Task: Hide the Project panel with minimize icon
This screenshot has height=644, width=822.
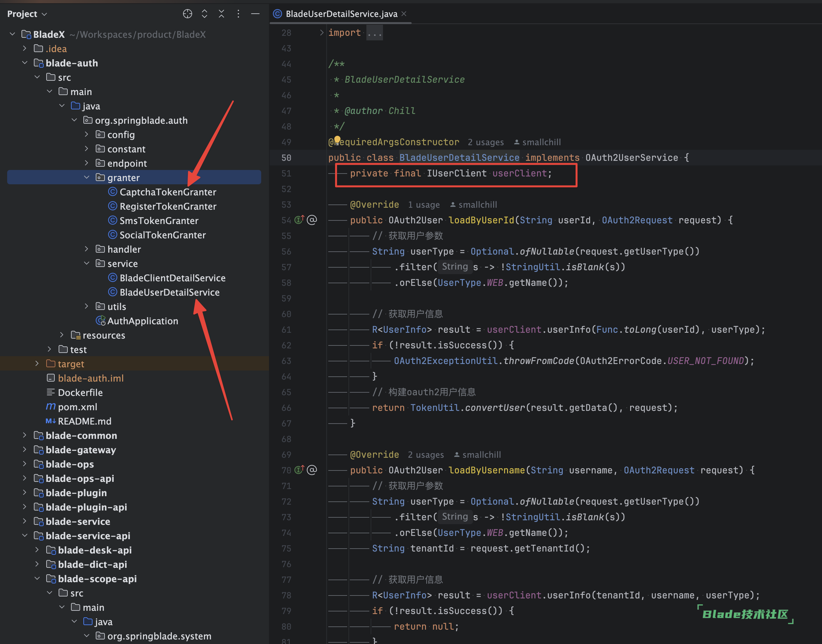Action: [x=255, y=14]
